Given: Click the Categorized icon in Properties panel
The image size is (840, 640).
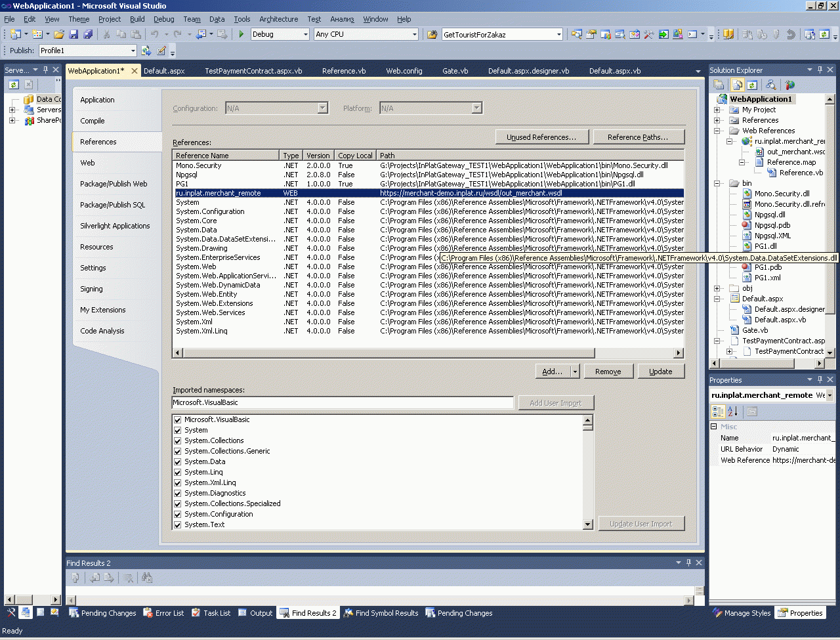Looking at the screenshot, I should 719,412.
